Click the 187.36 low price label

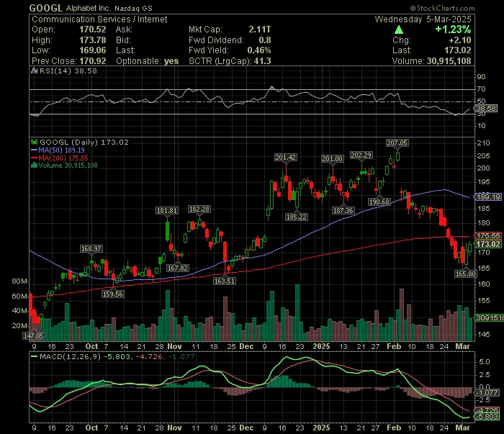click(x=343, y=211)
